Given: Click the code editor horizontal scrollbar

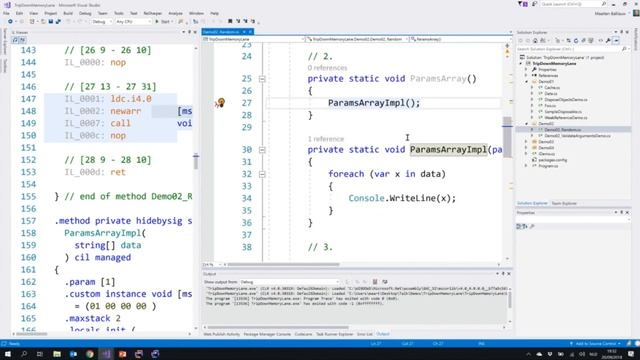Looking at the screenshot, I should [x=283, y=264].
